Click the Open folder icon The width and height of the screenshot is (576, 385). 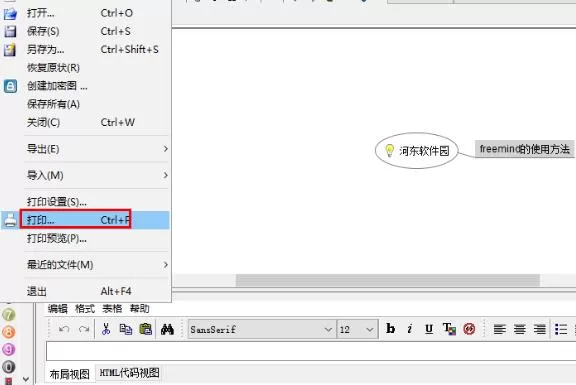pos(10,14)
